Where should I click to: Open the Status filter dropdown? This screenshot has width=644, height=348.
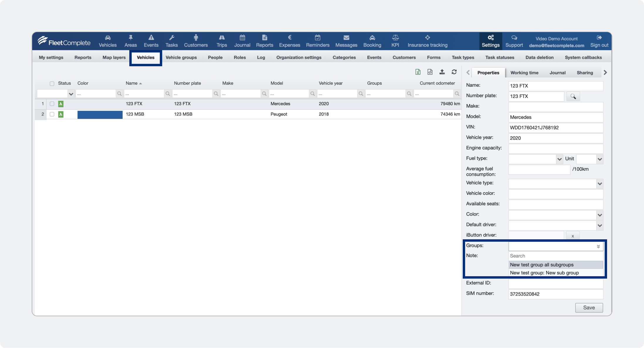click(71, 94)
